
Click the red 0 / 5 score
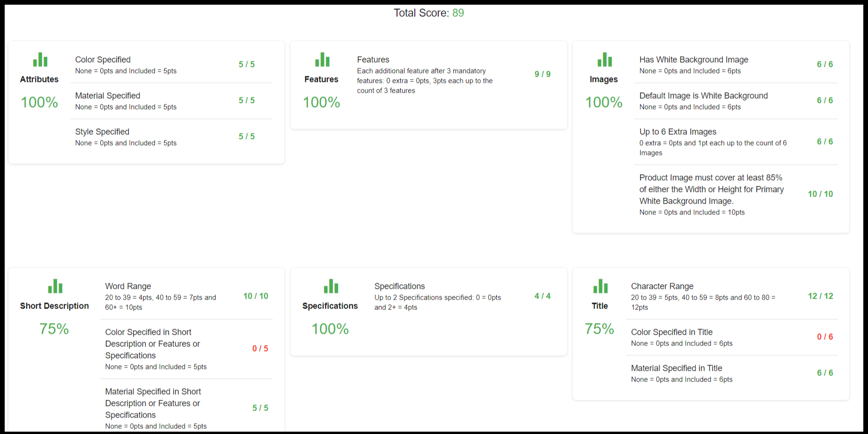pyautogui.click(x=260, y=348)
